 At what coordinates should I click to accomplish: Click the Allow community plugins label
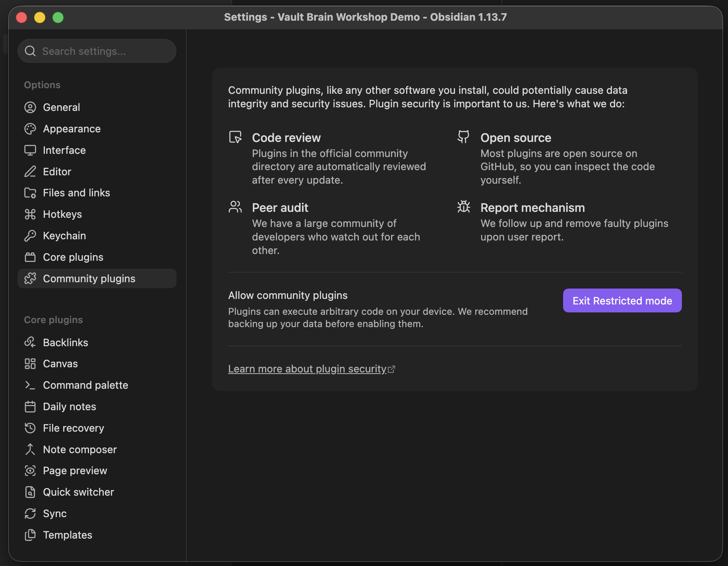tap(288, 295)
